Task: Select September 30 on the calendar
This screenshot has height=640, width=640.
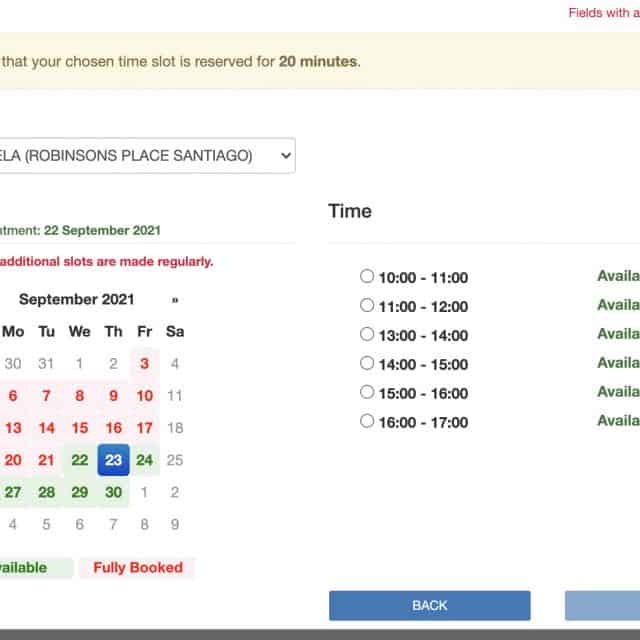Action: click(113, 492)
